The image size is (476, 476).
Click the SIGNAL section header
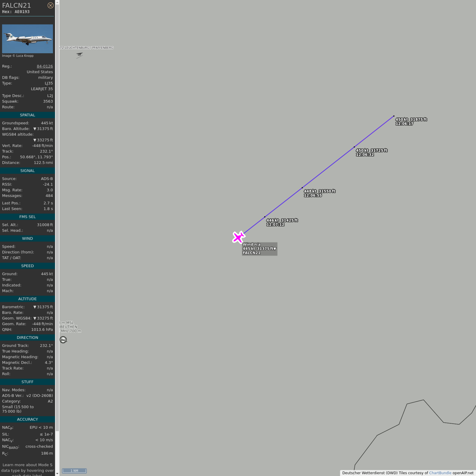pyautogui.click(x=27, y=171)
